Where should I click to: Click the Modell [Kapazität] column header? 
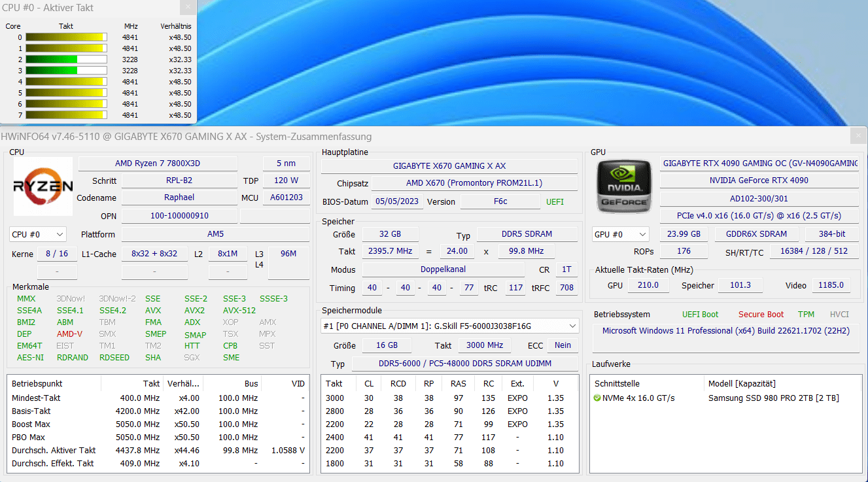click(x=742, y=384)
